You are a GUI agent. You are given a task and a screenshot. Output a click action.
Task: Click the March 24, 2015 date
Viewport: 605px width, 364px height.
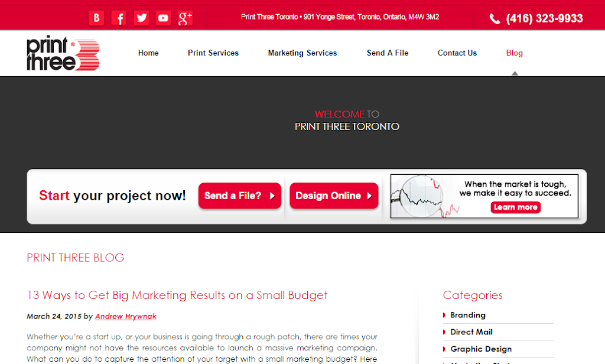pos(54,317)
